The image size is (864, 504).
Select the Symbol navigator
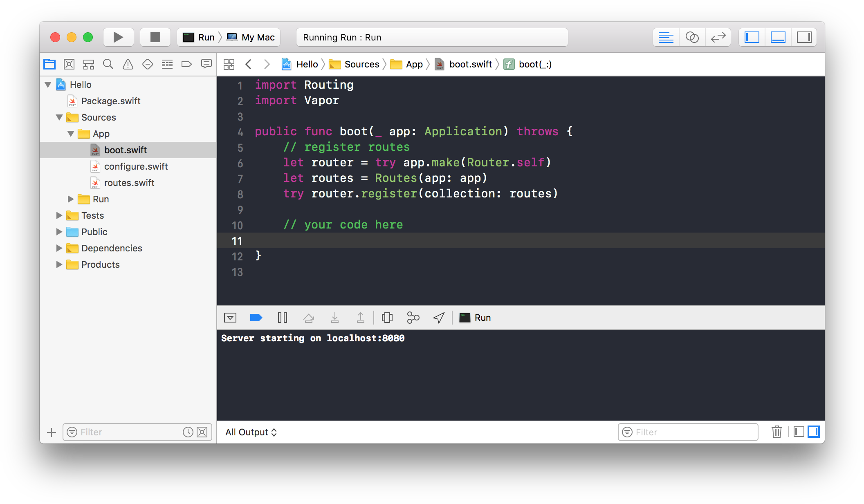(88, 64)
